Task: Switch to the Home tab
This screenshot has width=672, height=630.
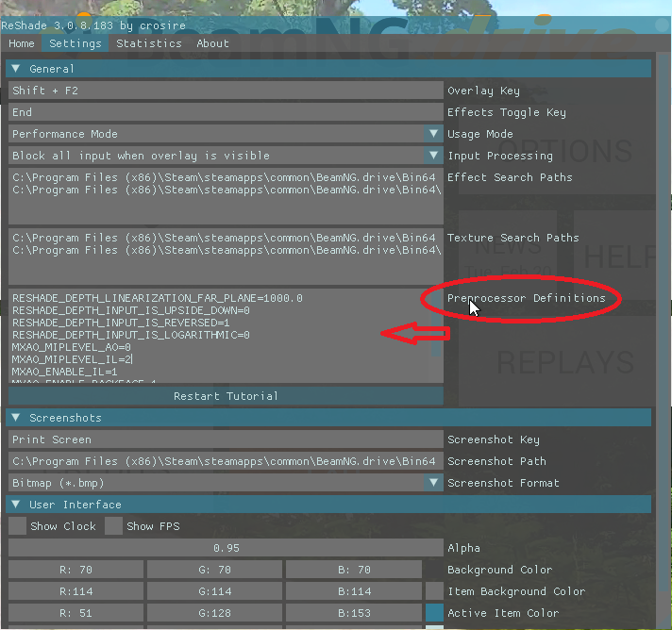Action: pos(22,43)
